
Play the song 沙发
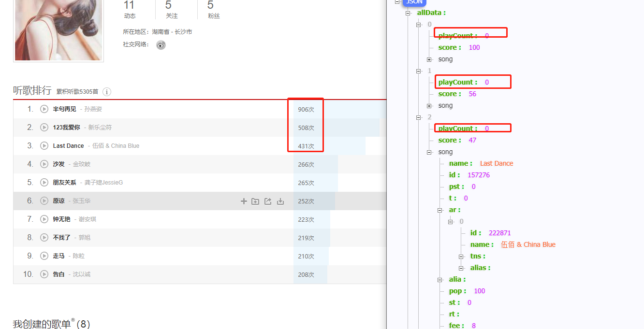point(44,164)
